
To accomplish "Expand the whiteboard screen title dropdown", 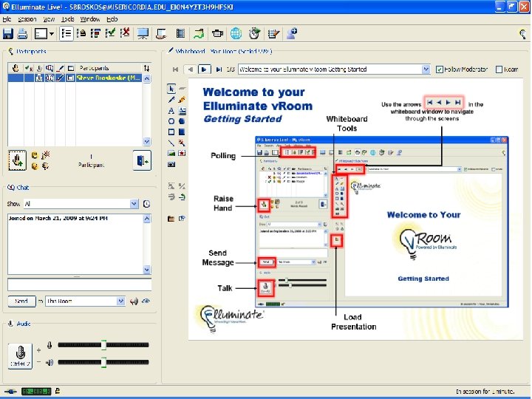I will 426,69.
